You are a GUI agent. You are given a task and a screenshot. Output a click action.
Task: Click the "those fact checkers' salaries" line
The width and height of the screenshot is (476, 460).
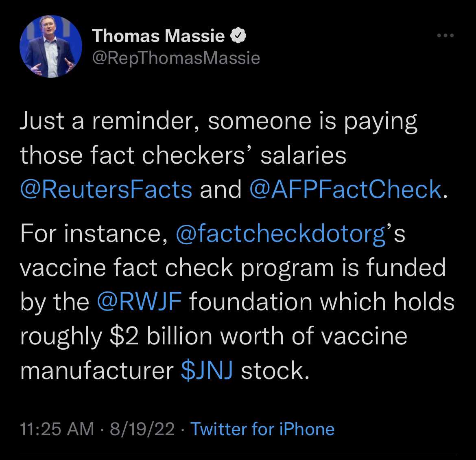(x=183, y=156)
